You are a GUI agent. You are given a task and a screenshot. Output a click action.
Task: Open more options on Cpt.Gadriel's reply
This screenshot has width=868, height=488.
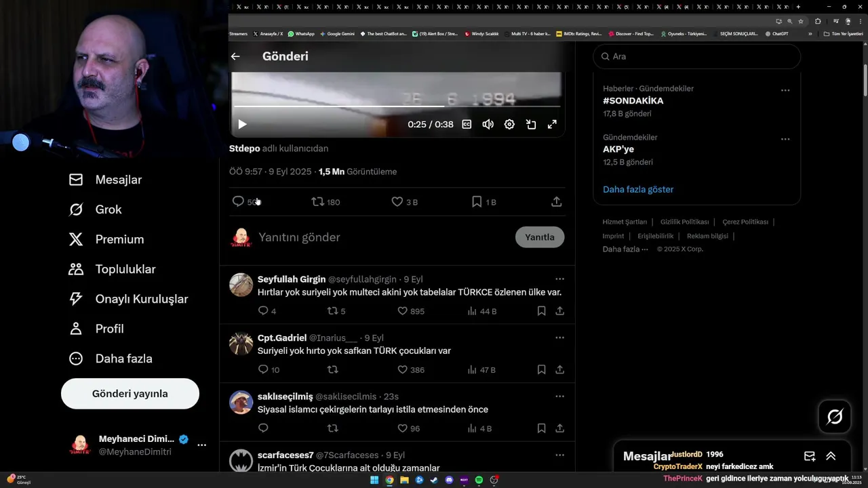(559, 338)
